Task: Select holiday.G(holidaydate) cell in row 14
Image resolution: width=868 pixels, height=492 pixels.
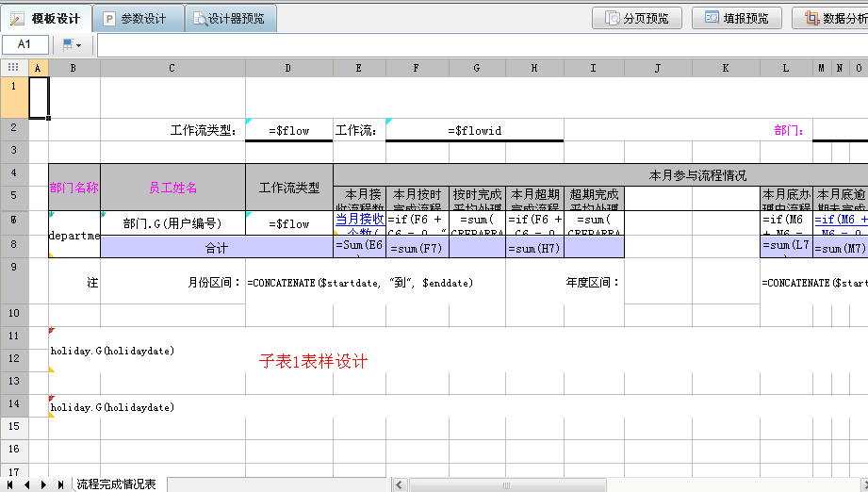Action: pos(112,407)
